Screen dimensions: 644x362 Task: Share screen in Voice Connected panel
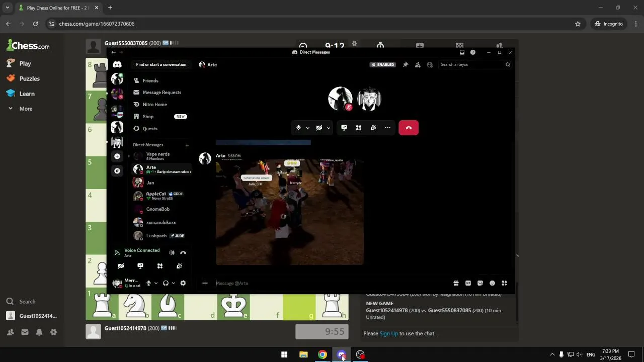tap(140, 266)
